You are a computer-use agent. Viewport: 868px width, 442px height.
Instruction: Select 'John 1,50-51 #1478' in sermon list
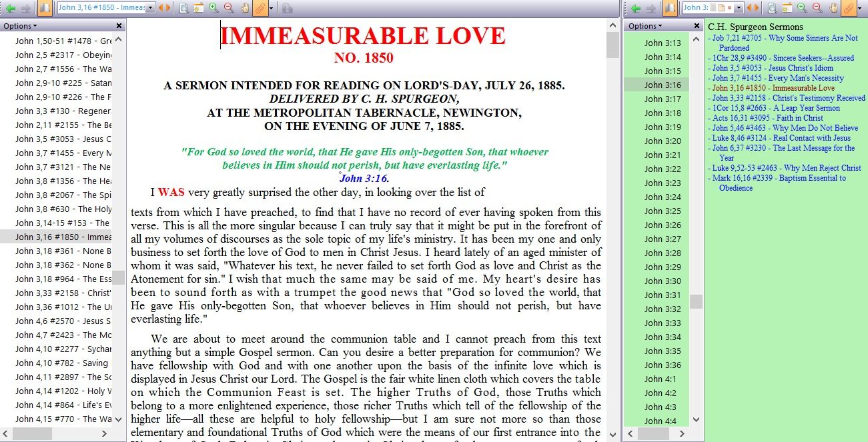(x=63, y=41)
